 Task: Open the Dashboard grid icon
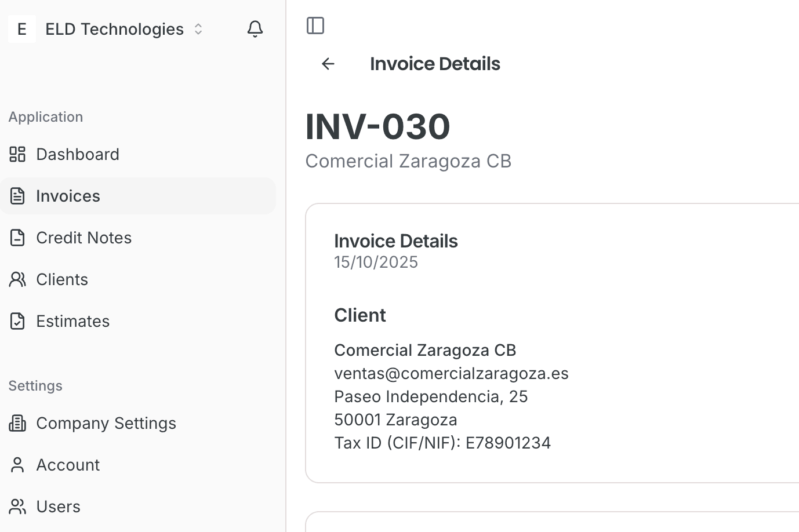click(16, 154)
